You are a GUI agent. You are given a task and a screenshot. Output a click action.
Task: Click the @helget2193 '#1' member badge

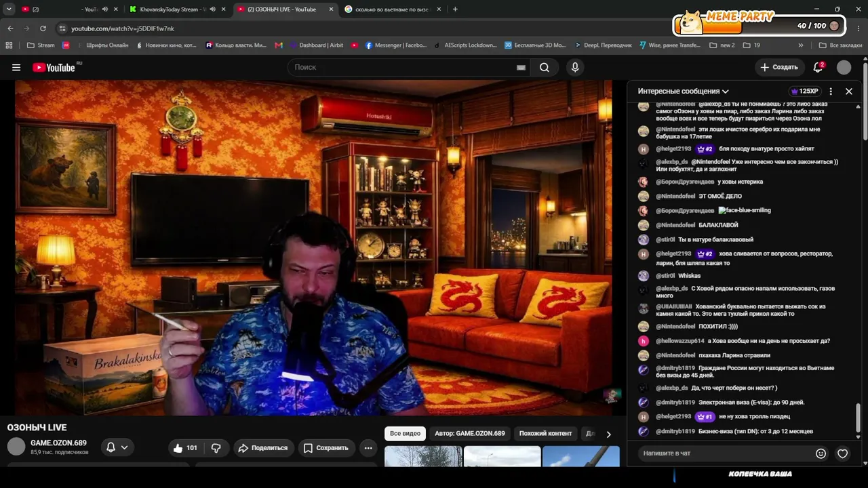click(705, 417)
